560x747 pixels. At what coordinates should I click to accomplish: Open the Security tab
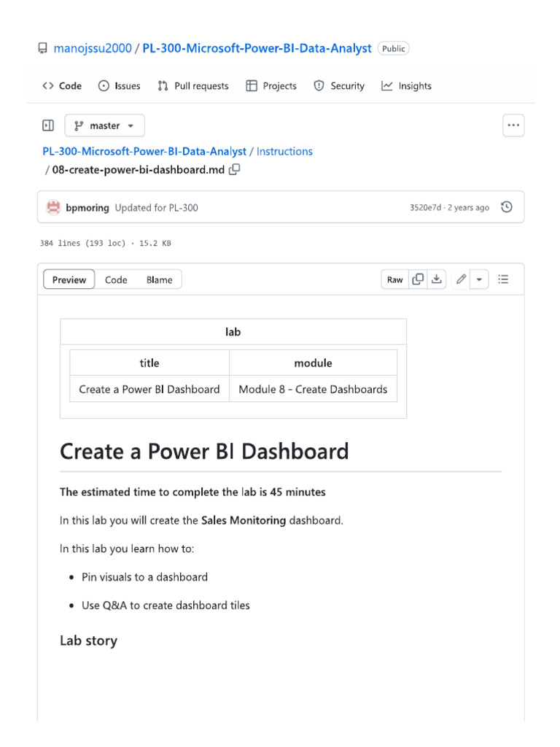pos(339,86)
